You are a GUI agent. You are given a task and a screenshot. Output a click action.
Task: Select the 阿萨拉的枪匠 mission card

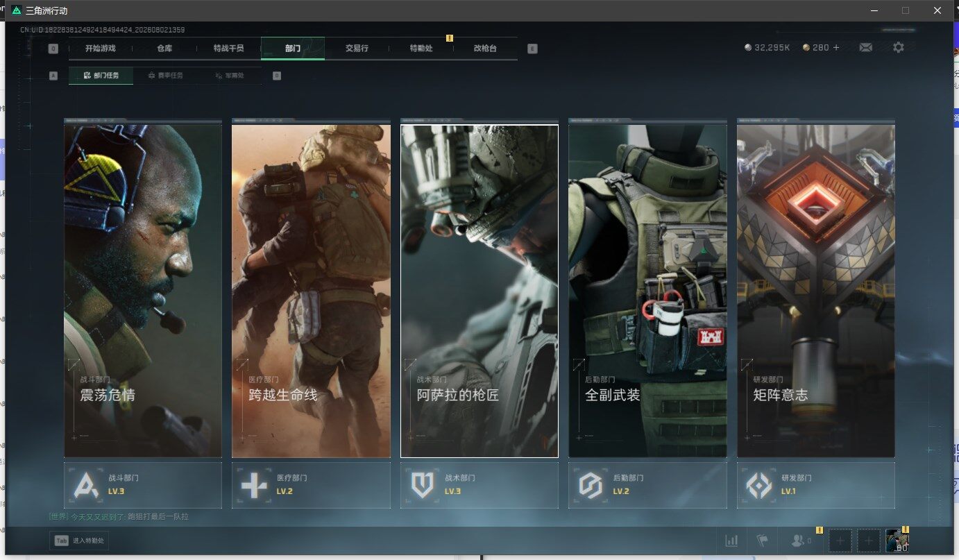[479, 291]
